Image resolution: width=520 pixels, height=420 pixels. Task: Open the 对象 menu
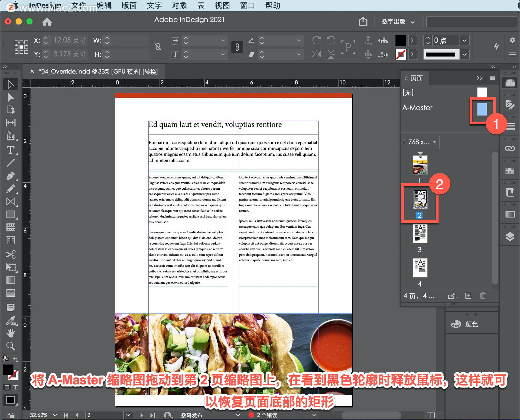point(179,5)
